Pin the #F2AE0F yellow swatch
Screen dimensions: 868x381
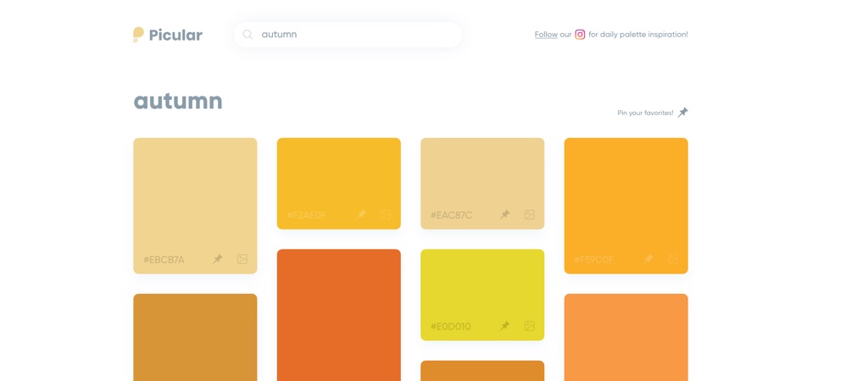click(361, 215)
